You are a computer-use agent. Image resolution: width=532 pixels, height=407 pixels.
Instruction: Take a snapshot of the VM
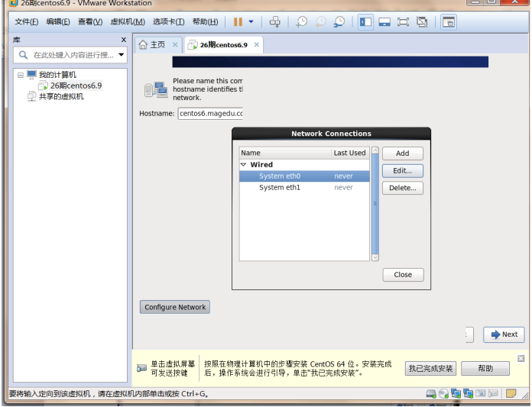(301, 22)
